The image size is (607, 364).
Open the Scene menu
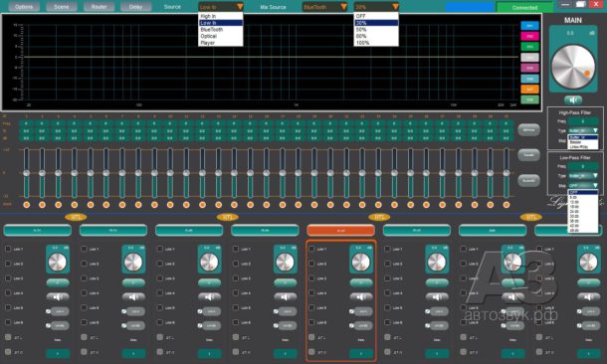coord(61,7)
